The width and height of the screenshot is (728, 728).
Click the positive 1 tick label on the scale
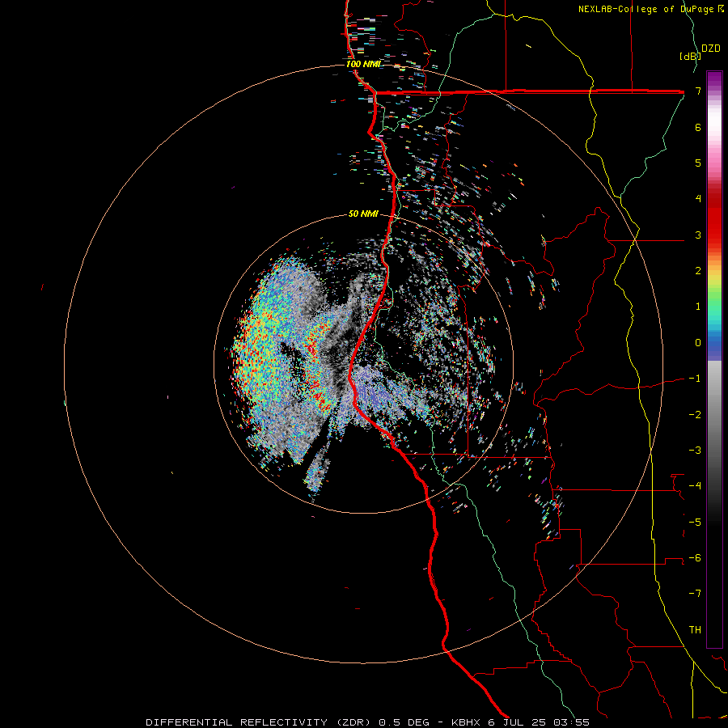698,307
